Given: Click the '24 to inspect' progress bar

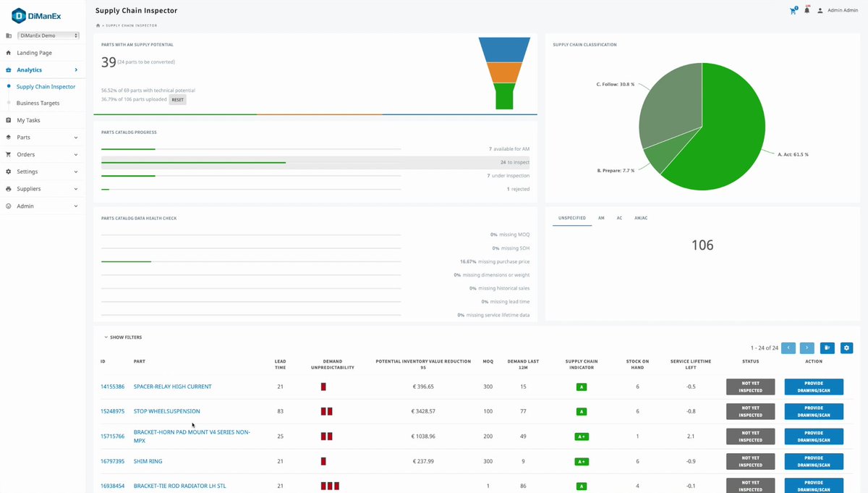Looking at the screenshot, I should pyautogui.click(x=251, y=162).
